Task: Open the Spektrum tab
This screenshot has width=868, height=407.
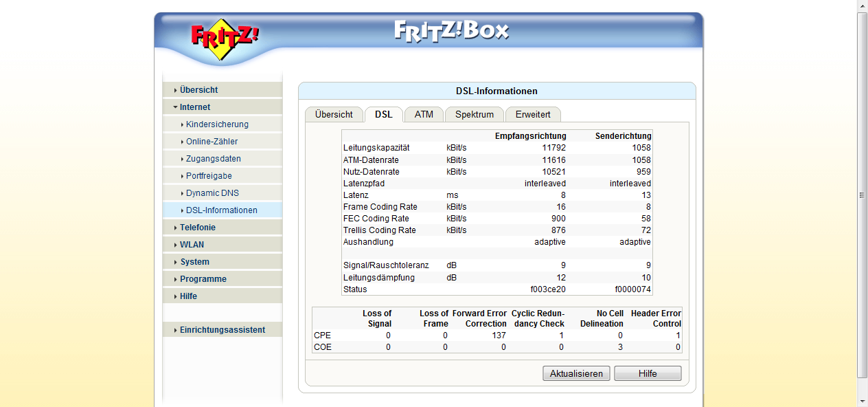Action: tap(474, 115)
